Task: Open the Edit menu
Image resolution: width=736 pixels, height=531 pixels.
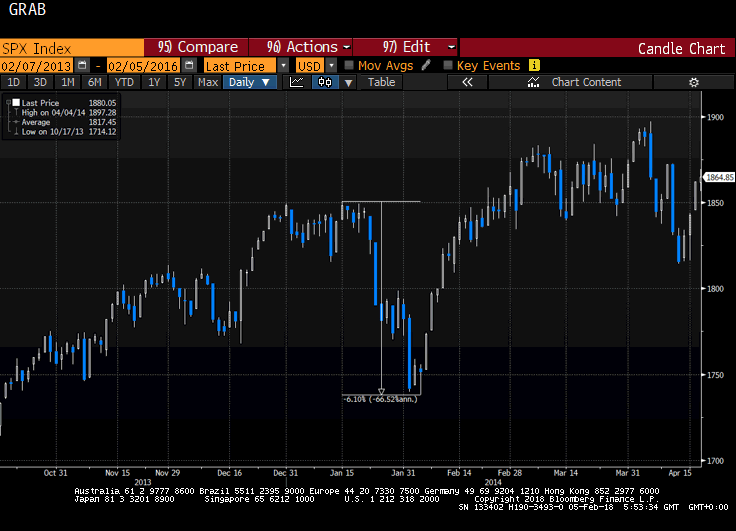Action: (419, 47)
